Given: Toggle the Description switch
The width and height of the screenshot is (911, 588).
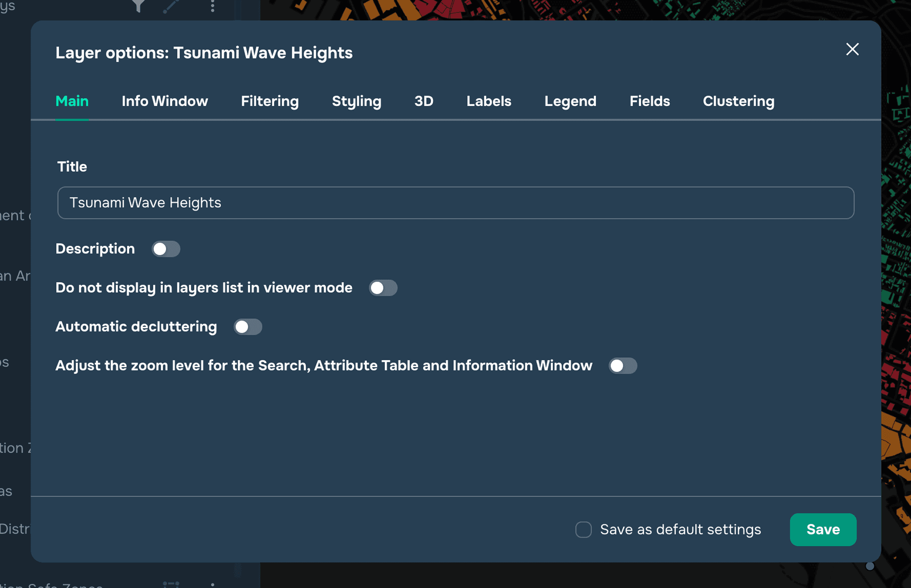Looking at the screenshot, I should (165, 249).
